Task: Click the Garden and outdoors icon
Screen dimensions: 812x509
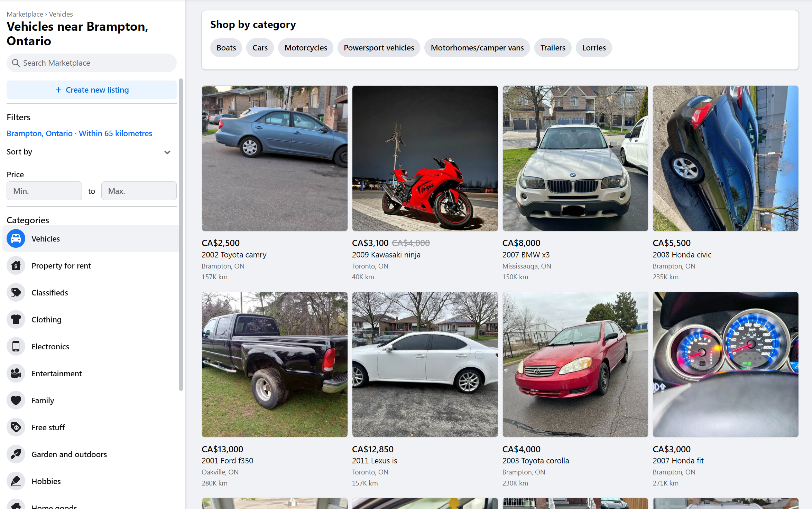Action: (x=16, y=454)
